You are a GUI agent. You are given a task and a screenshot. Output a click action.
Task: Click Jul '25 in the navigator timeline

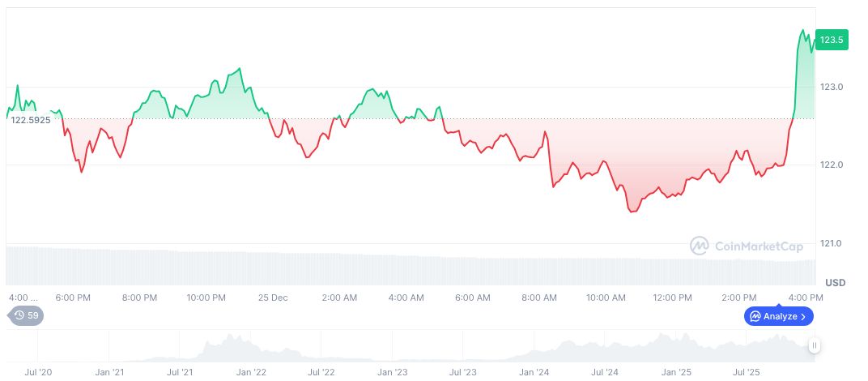pyautogui.click(x=746, y=373)
